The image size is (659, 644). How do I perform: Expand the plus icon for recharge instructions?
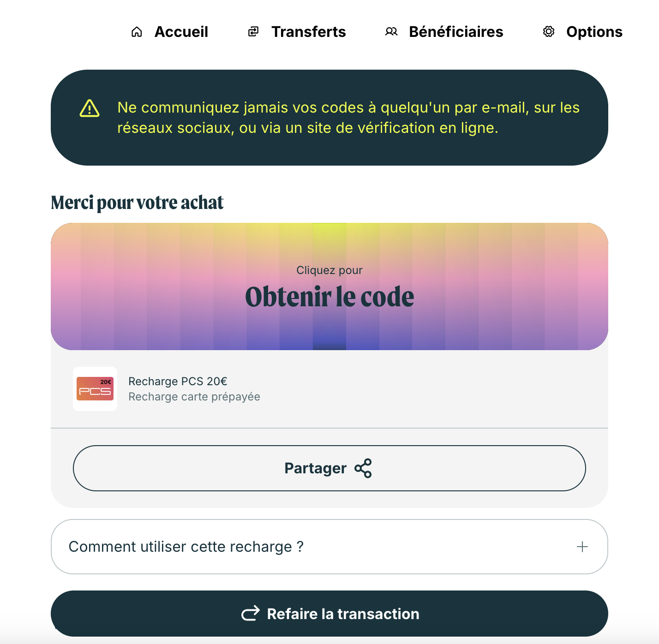pyautogui.click(x=582, y=547)
